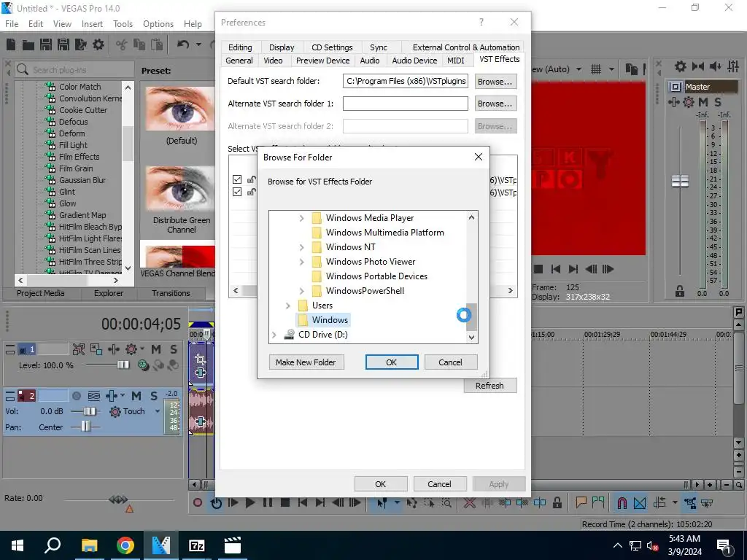
Task: Click Cancel in the Preferences dialog
Action: (439, 484)
